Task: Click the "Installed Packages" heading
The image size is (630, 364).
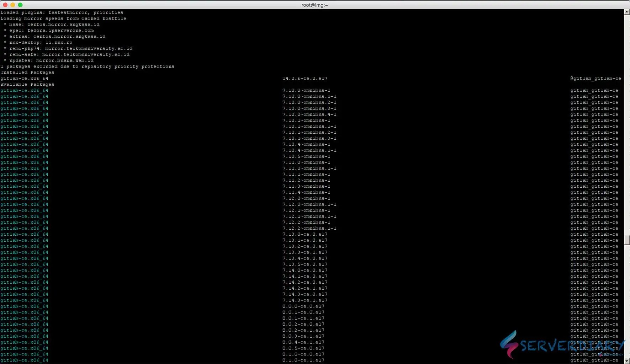Action: pos(27,73)
